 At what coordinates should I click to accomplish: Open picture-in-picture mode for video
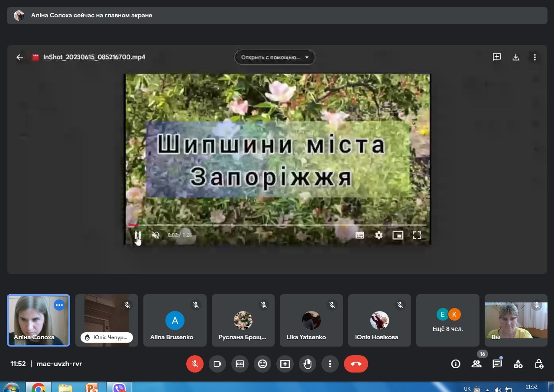click(x=398, y=235)
